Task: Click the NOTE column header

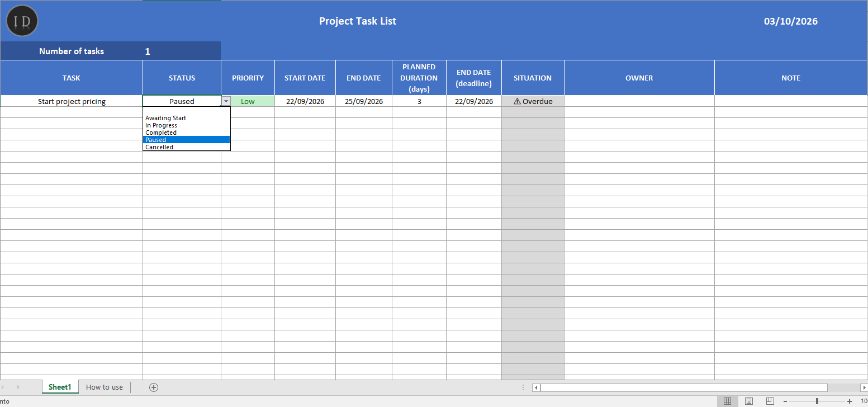Action: [x=791, y=78]
